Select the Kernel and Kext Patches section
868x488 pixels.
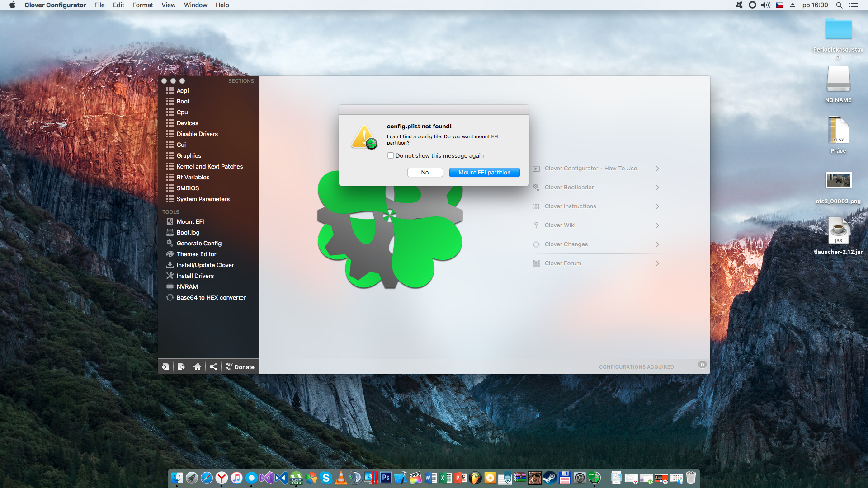tap(209, 166)
